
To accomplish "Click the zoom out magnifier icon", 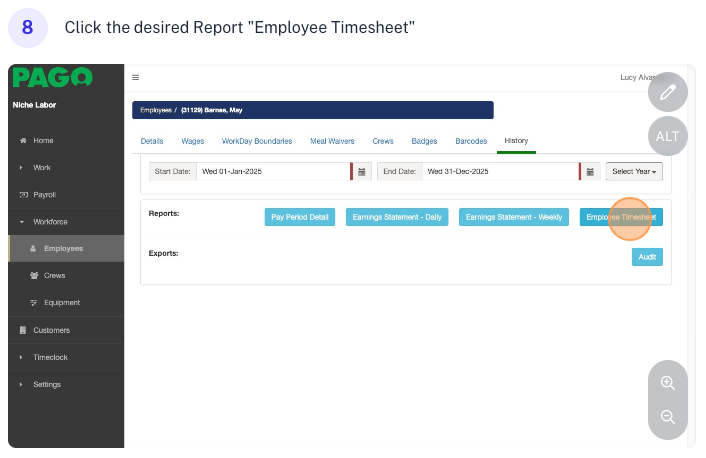I will tap(668, 417).
